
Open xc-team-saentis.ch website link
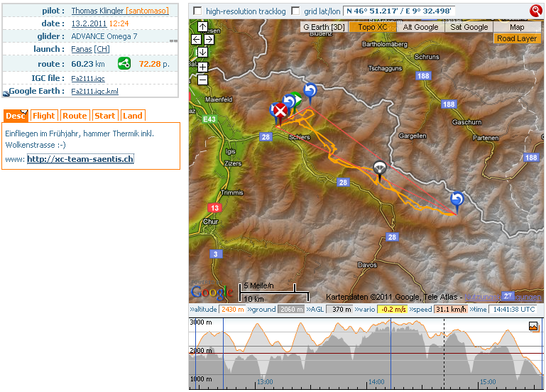[x=80, y=159]
